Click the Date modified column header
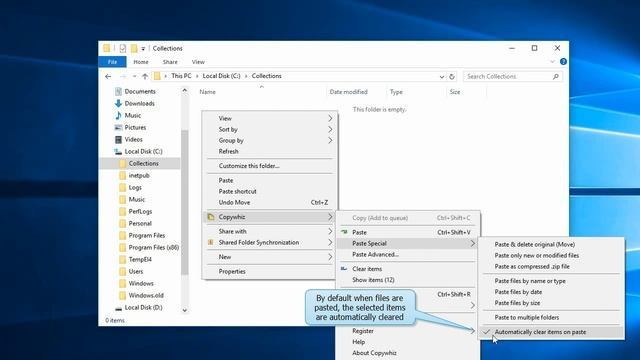The height and width of the screenshot is (360, 640). click(x=349, y=92)
